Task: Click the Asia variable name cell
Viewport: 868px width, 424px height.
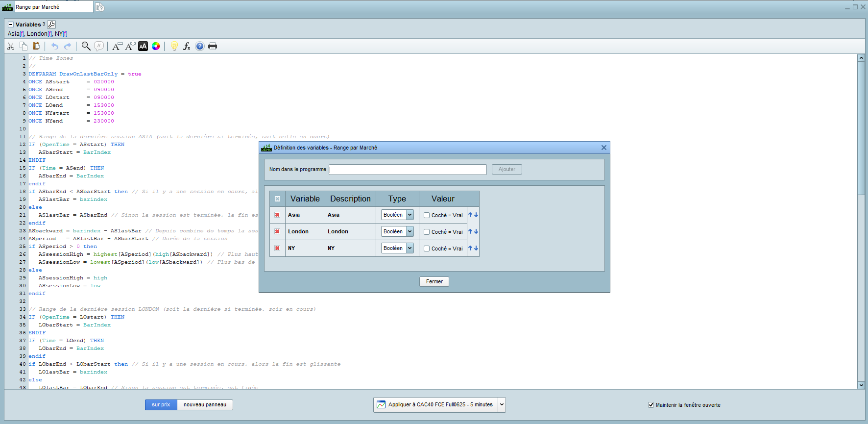Action: (x=305, y=215)
